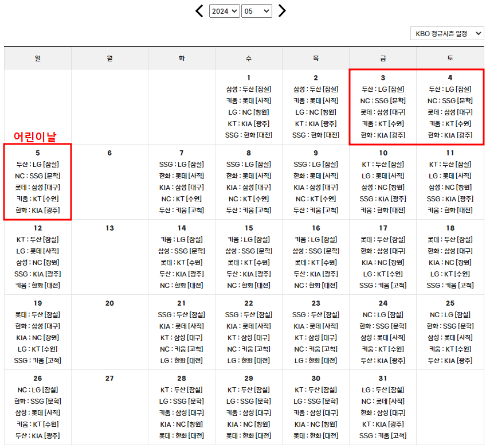Screen dimensions: 486x448
Task: Open the LG : 두산 잠실 game on May 31
Action: 382,389
